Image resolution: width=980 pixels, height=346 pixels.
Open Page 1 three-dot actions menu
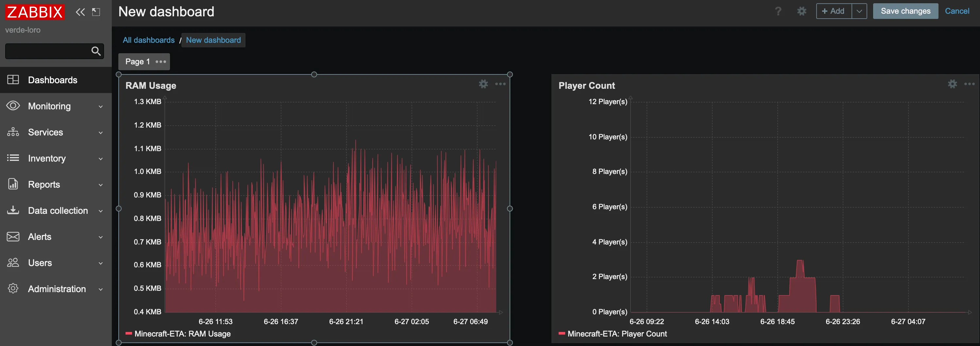click(161, 61)
